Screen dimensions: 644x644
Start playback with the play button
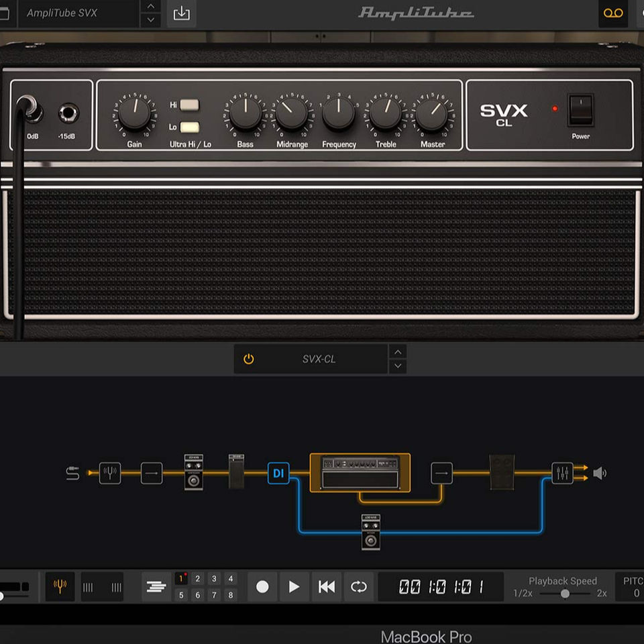pos(294,586)
